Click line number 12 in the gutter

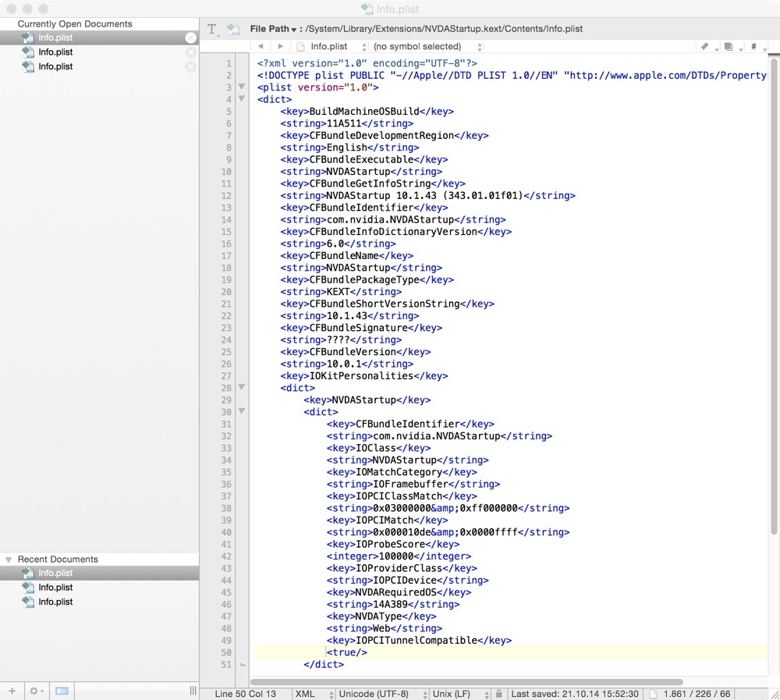pos(226,196)
